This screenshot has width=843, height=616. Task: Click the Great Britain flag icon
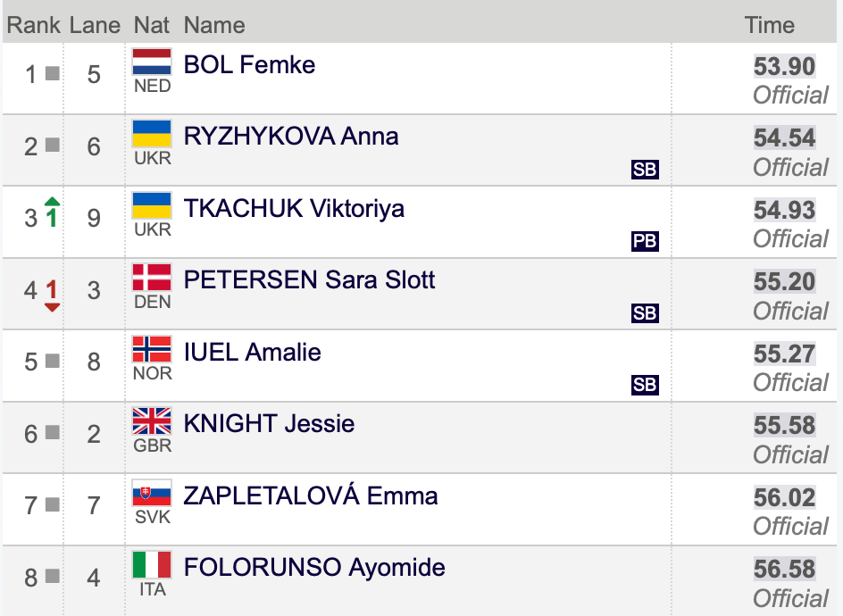pos(152,420)
